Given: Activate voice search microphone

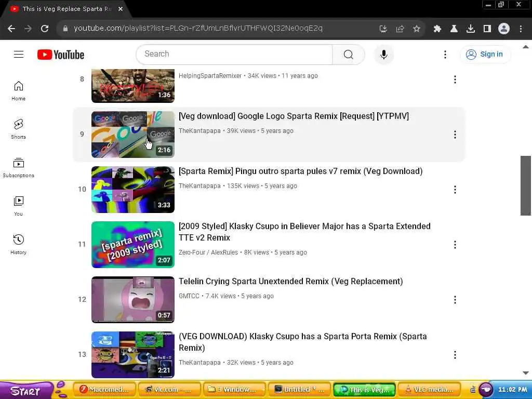Looking at the screenshot, I should [384, 54].
